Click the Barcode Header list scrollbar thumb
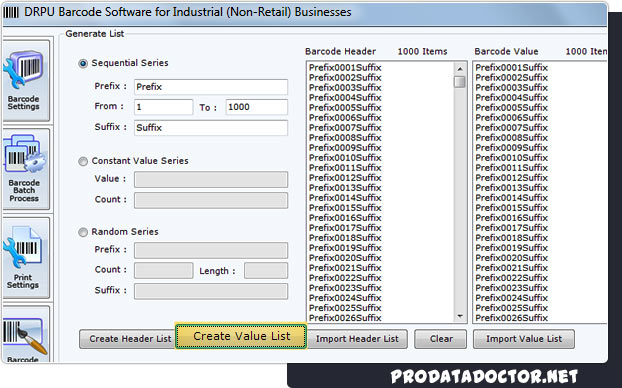This screenshot has height=388, width=622. click(x=460, y=82)
